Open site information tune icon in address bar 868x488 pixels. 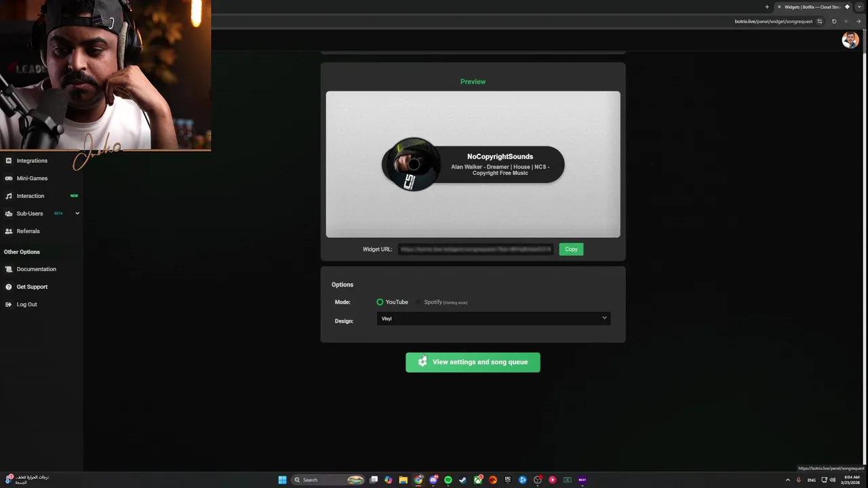click(x=820, y=21)
